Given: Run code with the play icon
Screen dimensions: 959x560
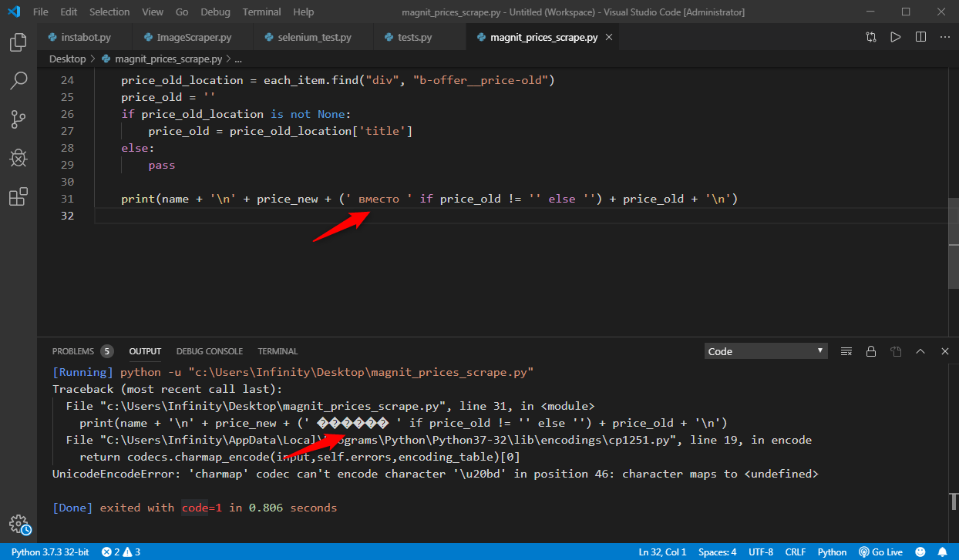Looking at the screenshot, I should (x=896, y=37).
